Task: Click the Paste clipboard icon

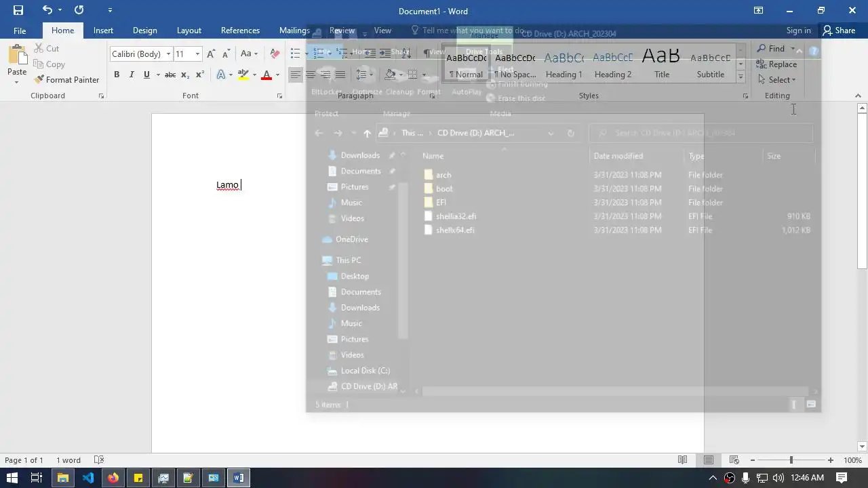Action: pos(17,56)
